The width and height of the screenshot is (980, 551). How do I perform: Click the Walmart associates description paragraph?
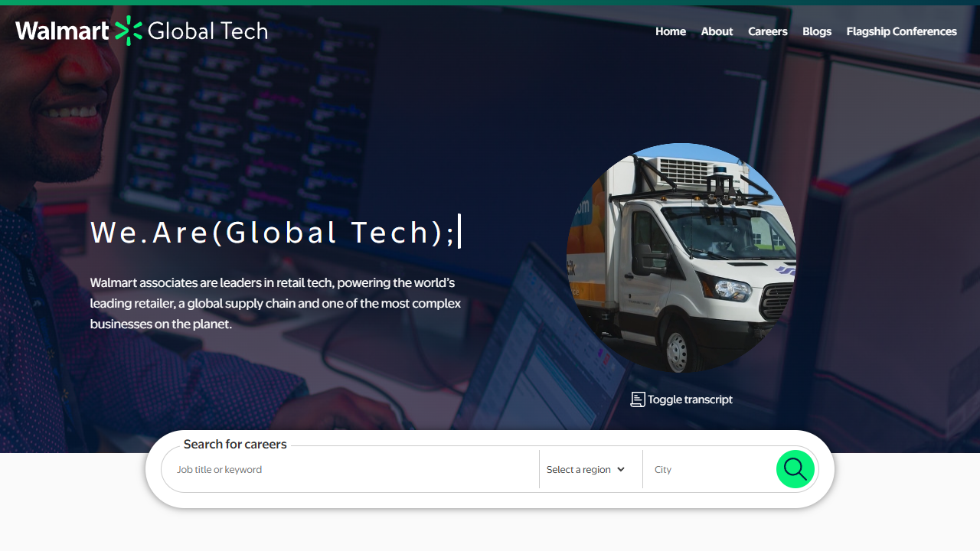click(x=276, y=303)
